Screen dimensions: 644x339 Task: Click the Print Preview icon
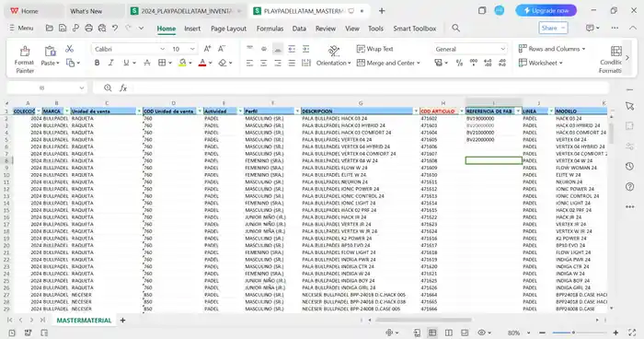[x=102, y=28]
